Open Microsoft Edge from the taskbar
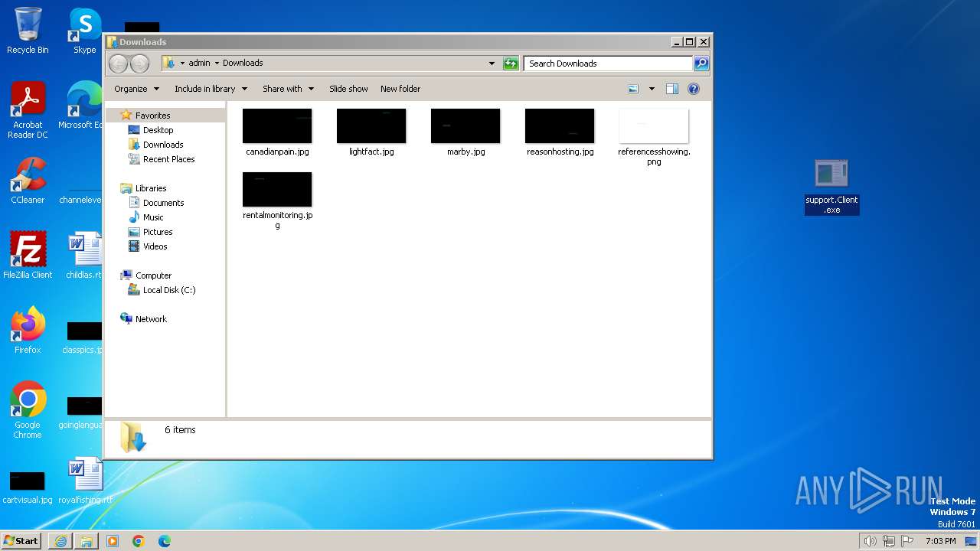980x551 pixels. [x=165, y=541]
